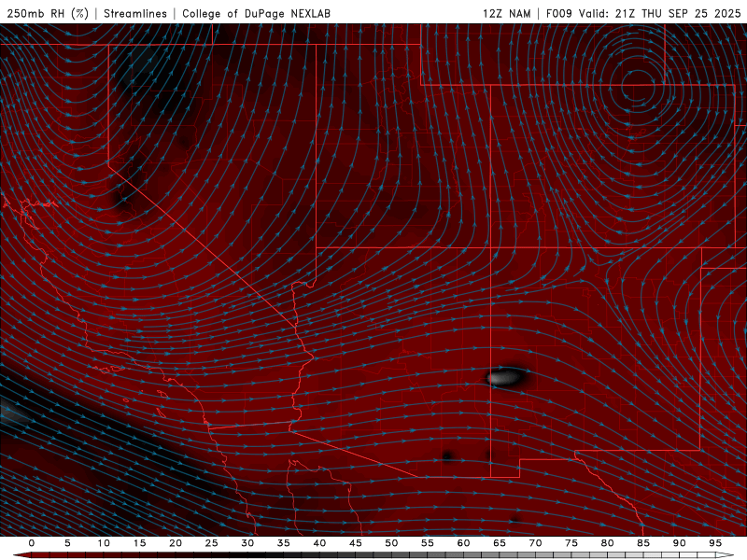Click the center of the closed streamline circulation

pos(637,86)
